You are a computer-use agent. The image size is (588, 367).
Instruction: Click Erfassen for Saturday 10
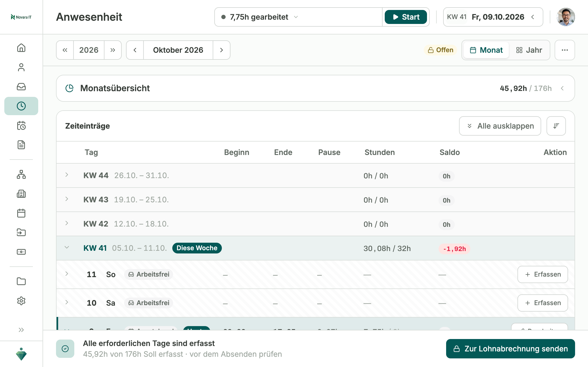[543, 303]
